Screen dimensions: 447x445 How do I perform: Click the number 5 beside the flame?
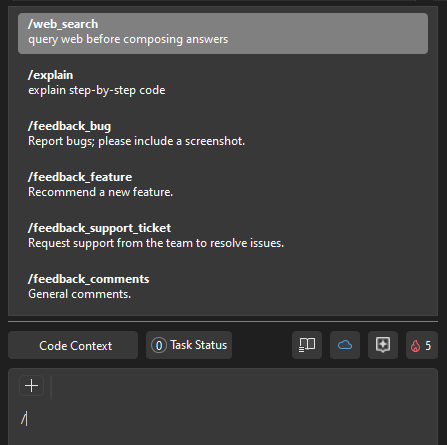(428, 346)
